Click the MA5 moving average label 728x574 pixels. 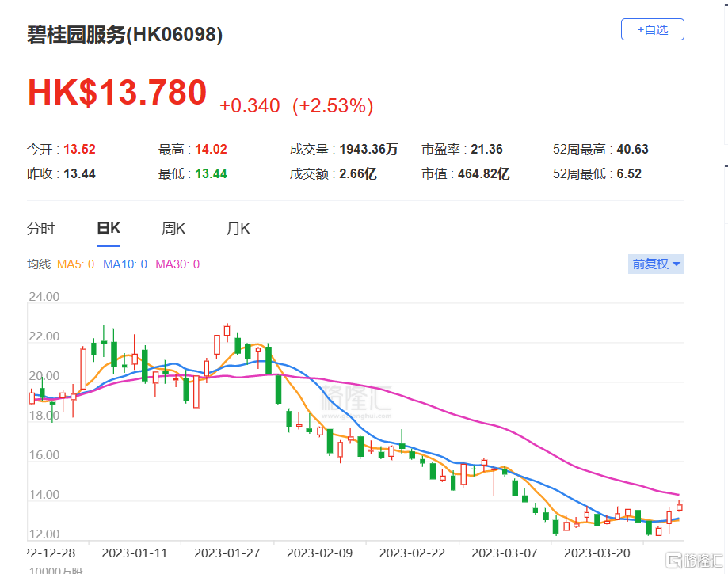[75, 264]
